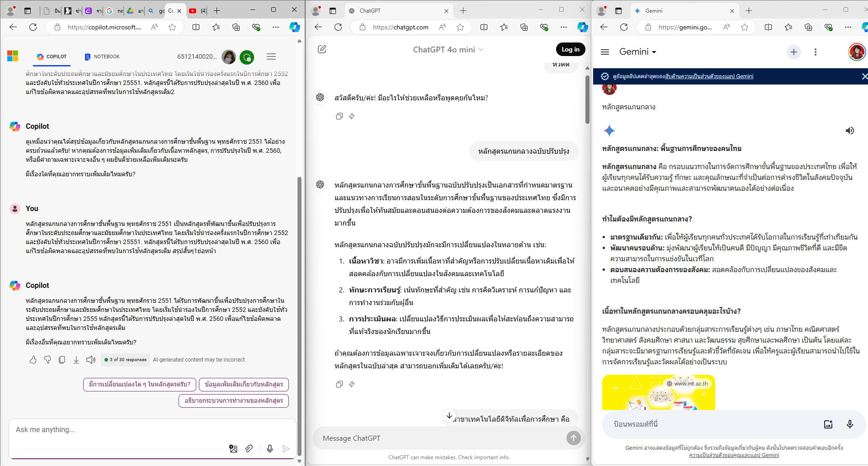Open Gemini three-dot more options menu
This screenshot has width=868, height=466.
[815, 52]
